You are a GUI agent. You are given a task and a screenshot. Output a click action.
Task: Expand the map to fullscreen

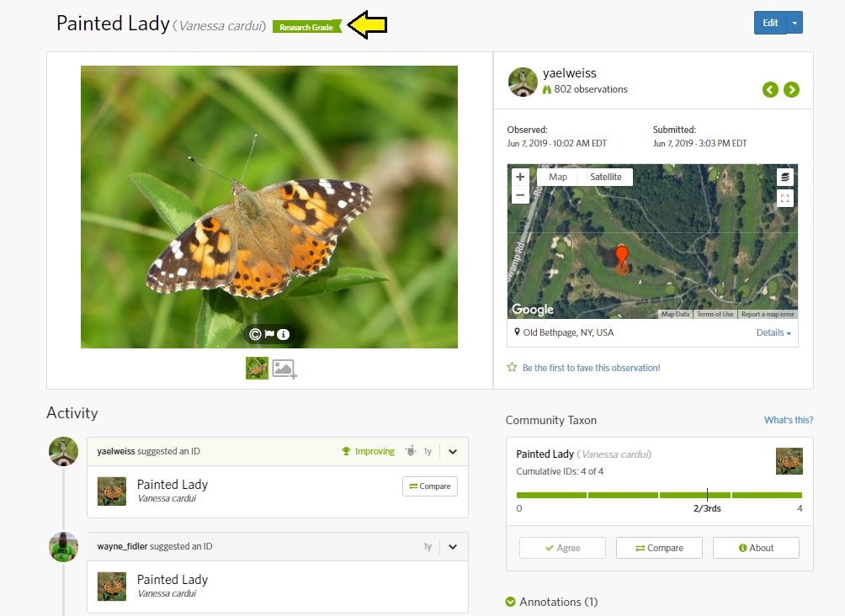(x=784, y=199)
